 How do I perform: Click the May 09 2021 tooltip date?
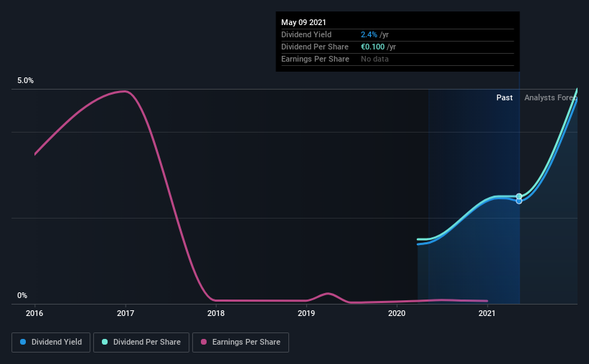click(303, 22)
